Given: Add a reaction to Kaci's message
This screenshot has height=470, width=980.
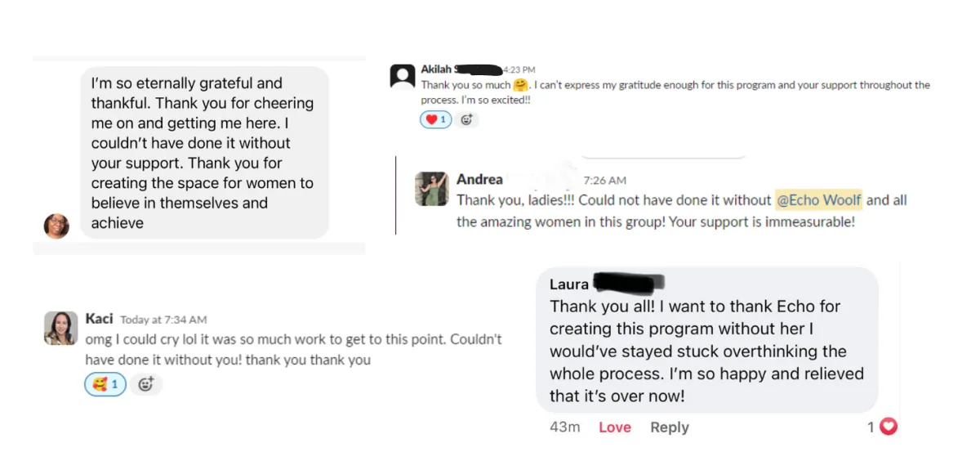Looking at the screenshot, I should (x=146, y=384).
